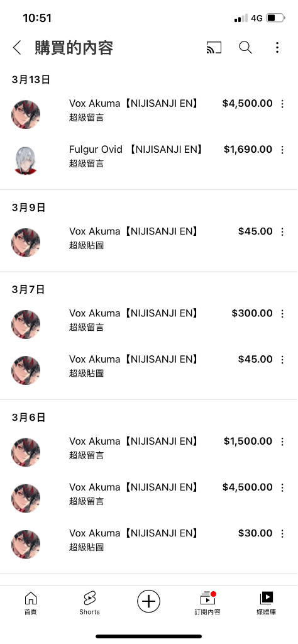298x644 pixels.
Task: Open options for the $1,690.00 Fulgur Ovid purchase
Action: pos(282,150)
